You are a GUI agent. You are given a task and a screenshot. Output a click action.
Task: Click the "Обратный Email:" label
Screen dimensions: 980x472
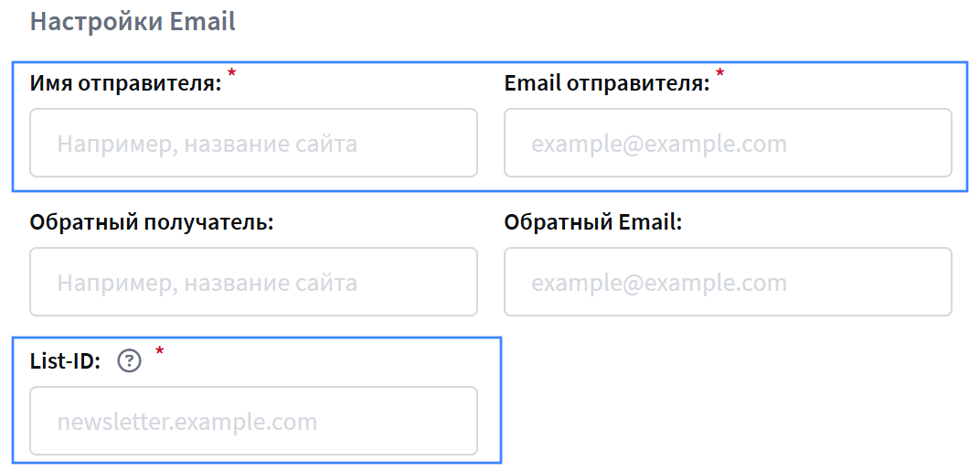(x=593, y=222)
